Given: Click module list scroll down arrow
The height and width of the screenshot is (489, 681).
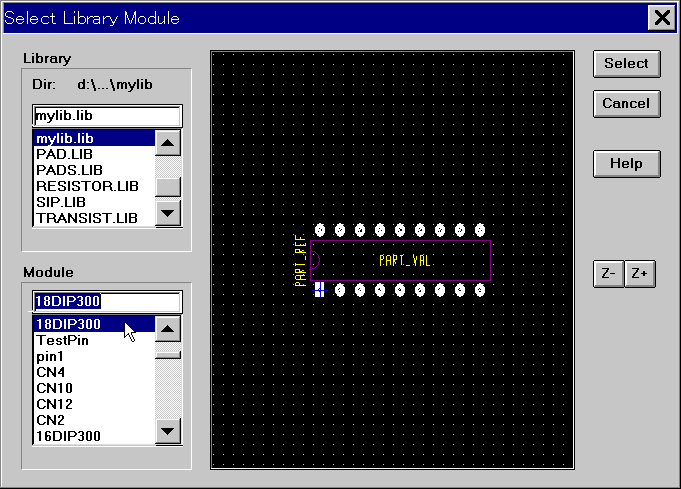Looking at the screenshot, I should [168, 431].
